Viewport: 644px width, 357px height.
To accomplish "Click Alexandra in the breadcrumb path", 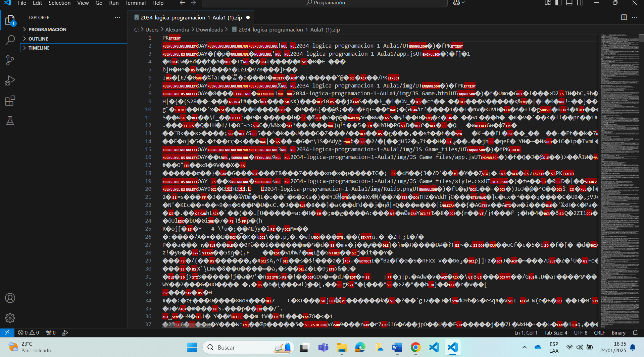I will [x=177, y=29].
